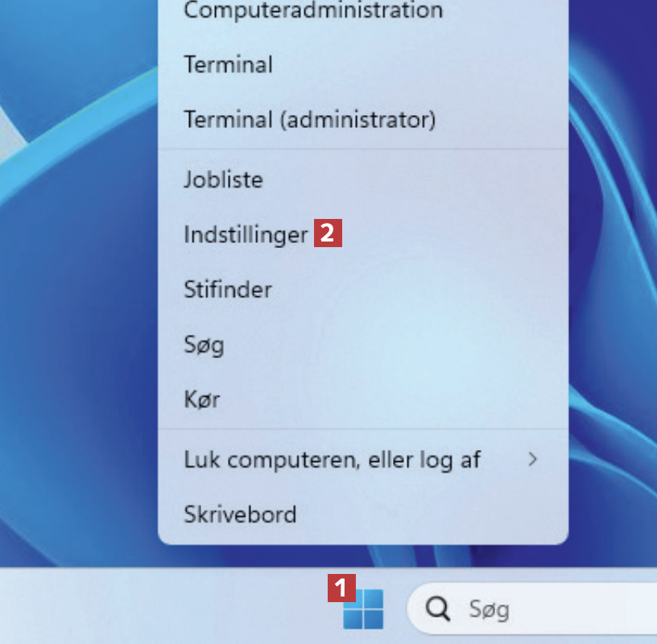Launch Terminal from the context menu

363,64
